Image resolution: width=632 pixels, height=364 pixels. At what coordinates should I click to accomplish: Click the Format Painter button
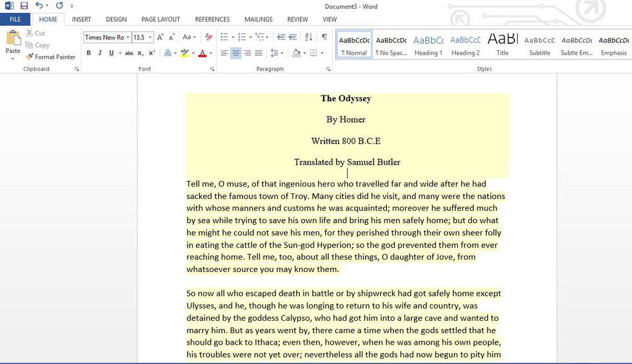51,57
